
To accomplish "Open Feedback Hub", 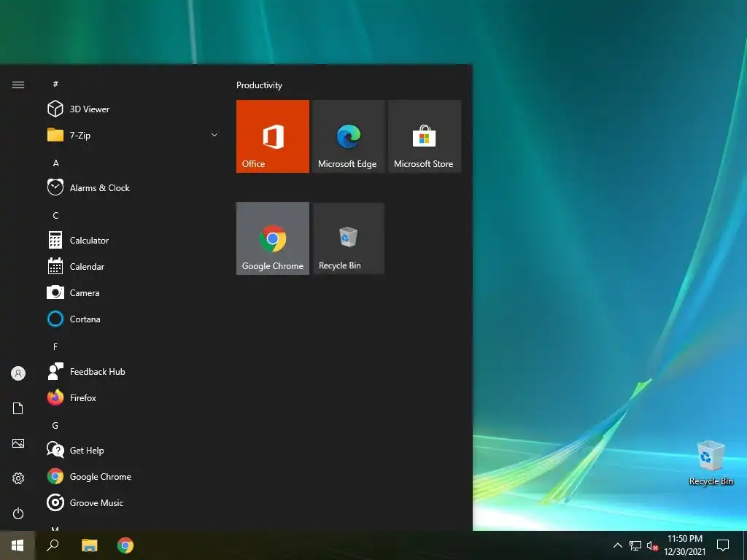I will coord(133,371).
